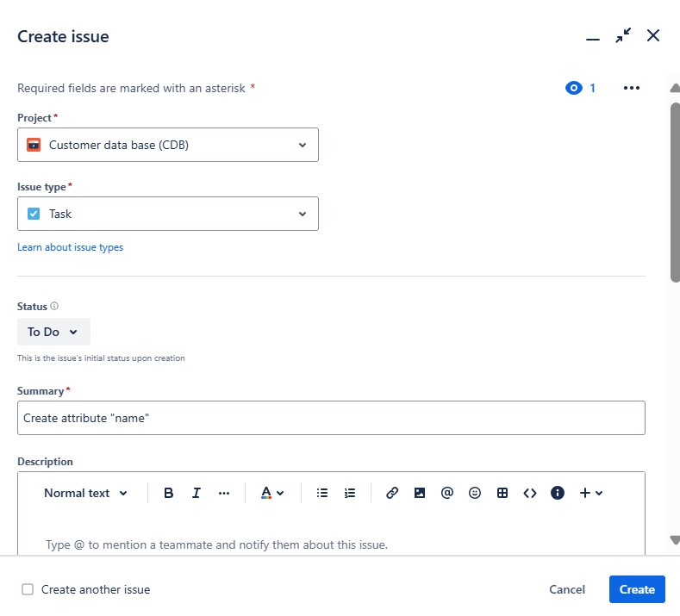The height and width of the screenshot is (616, 680).
Task: Insert a bullet list in description
Action: click(x=322, y=493)
